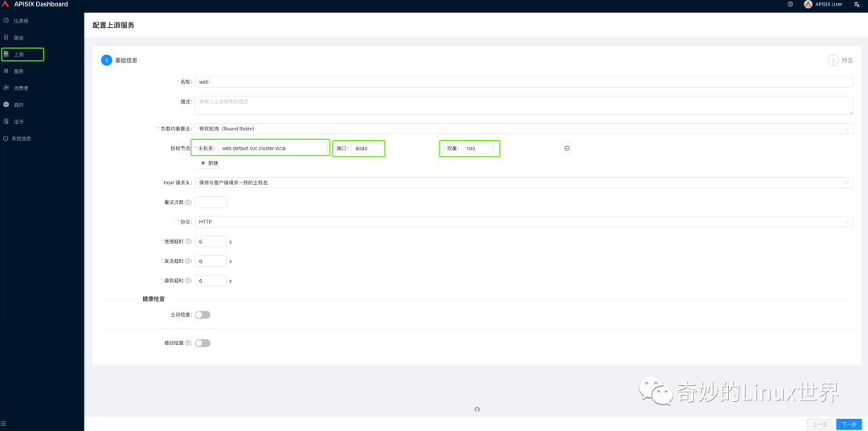The image size is (868, 431).
Task: Click the 新建 add node button
Action: 209,163
